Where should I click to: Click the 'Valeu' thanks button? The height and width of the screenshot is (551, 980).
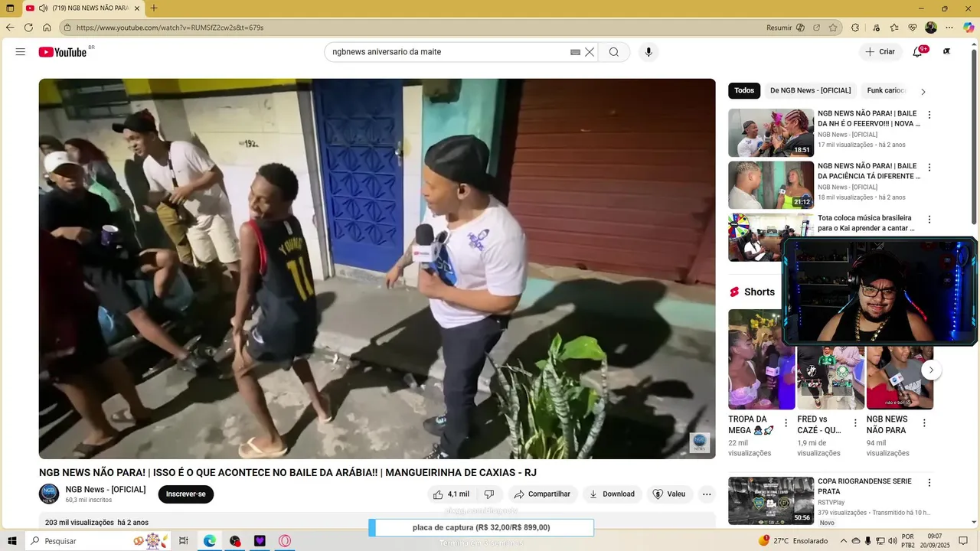(669, 494)
